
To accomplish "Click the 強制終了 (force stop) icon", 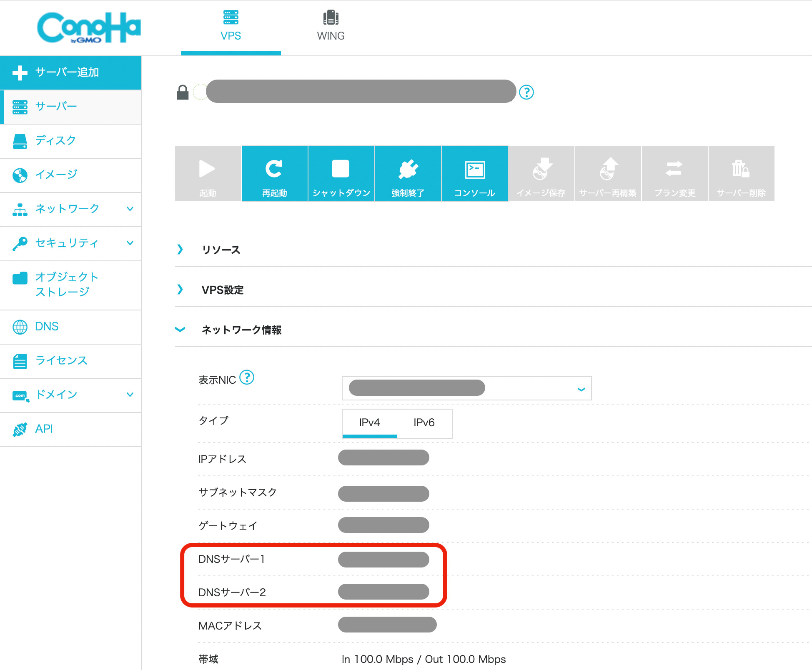I will point(408,174).
